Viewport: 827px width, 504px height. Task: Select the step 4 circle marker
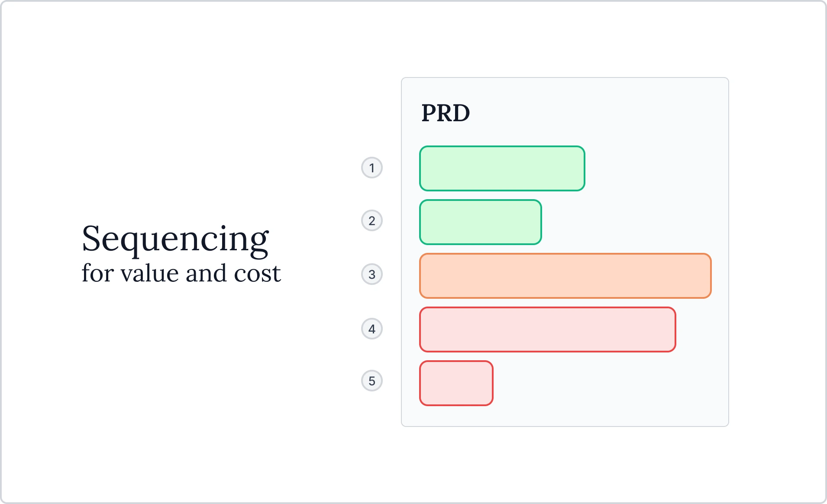click(x=372, y=329)
